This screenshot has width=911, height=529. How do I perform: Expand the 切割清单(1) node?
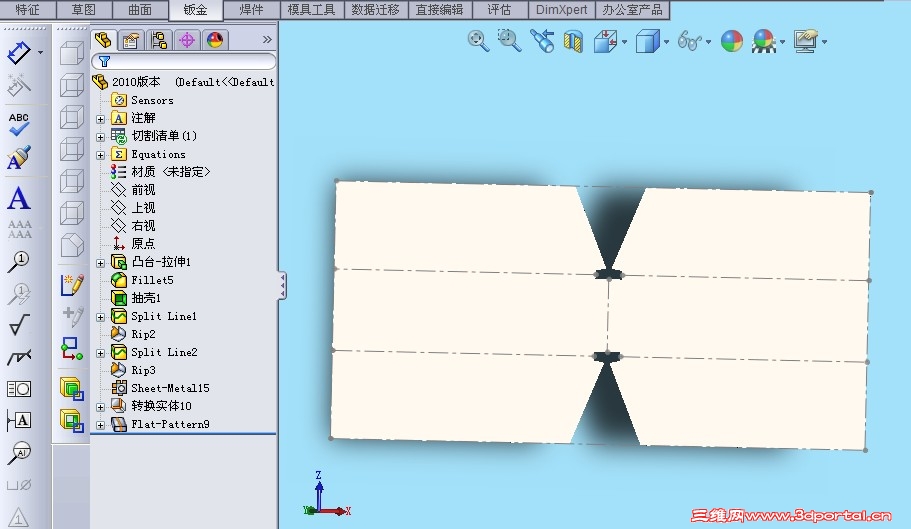click(x=100, y=137)
